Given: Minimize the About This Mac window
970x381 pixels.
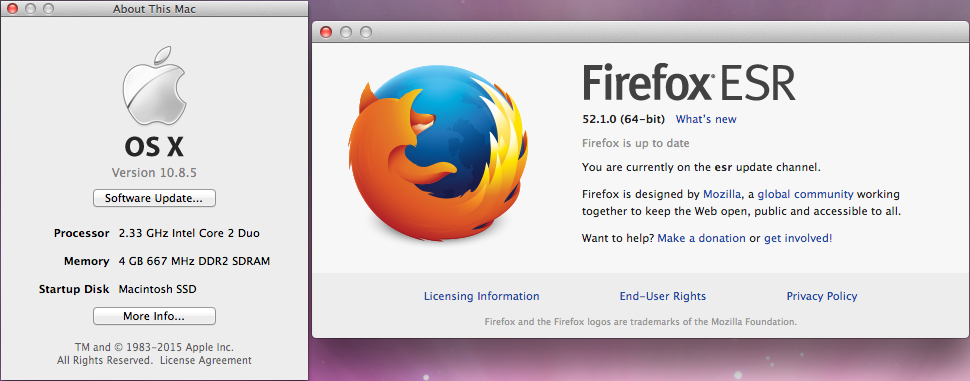Looking at the screenshot, I should [x=30, y=9].
